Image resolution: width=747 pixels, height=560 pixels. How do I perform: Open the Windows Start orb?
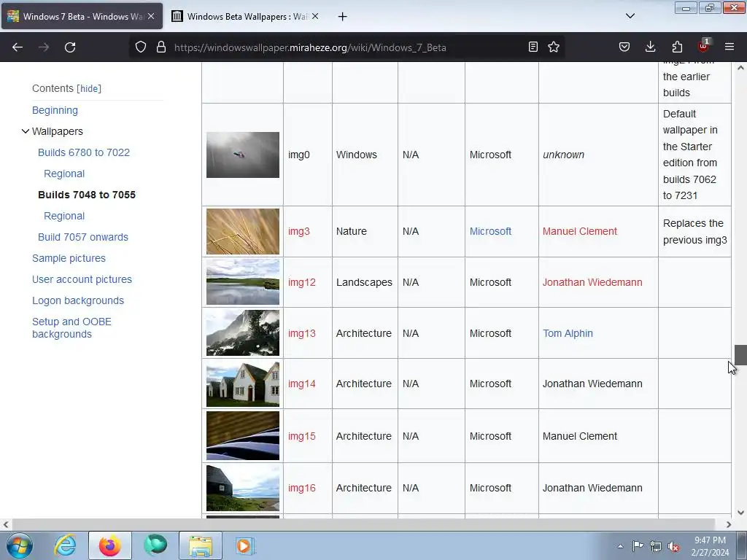pos(20,545)
